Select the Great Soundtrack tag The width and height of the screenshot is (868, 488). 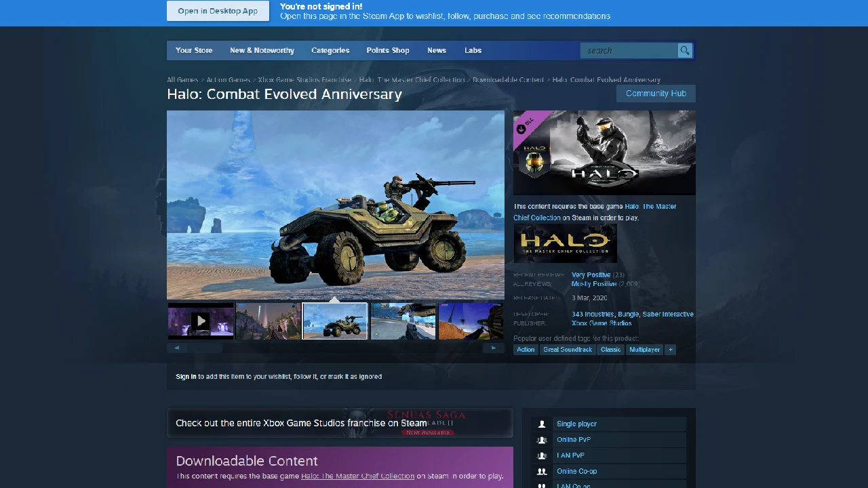(x=567, y=349)
